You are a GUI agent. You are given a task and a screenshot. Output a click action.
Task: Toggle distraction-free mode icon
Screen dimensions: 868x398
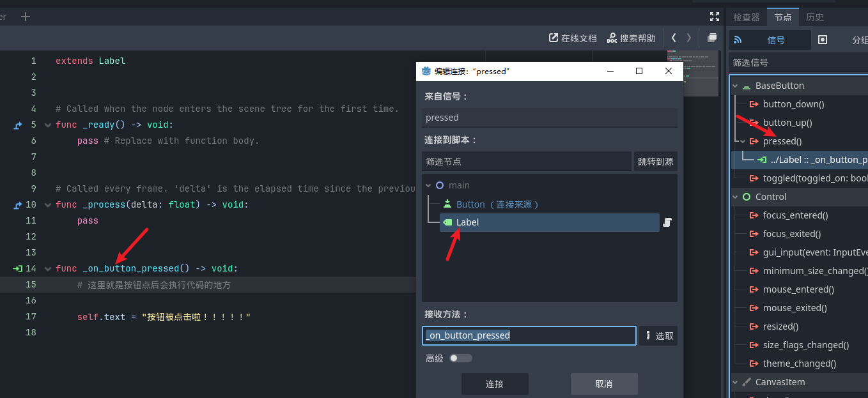point(715,17)
